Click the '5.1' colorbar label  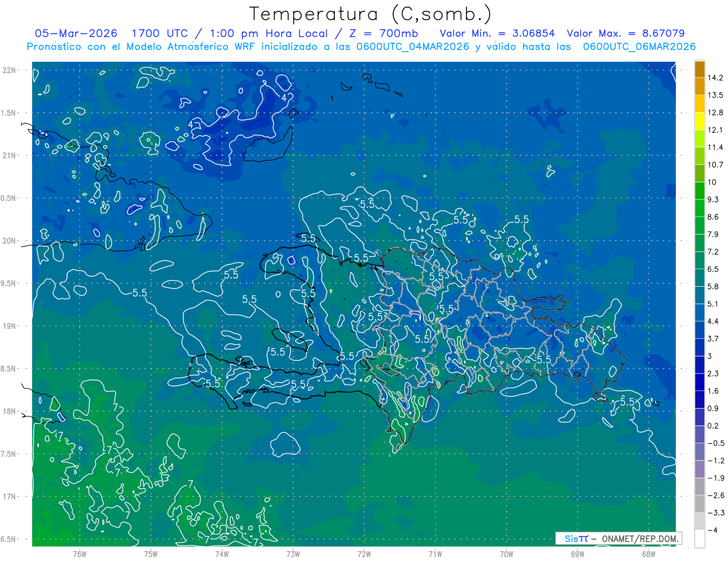[713, 304]
